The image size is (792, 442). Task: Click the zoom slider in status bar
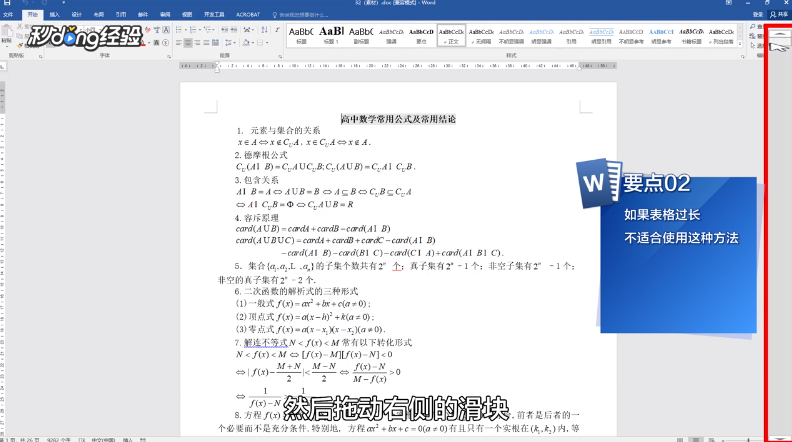(749, 439)
